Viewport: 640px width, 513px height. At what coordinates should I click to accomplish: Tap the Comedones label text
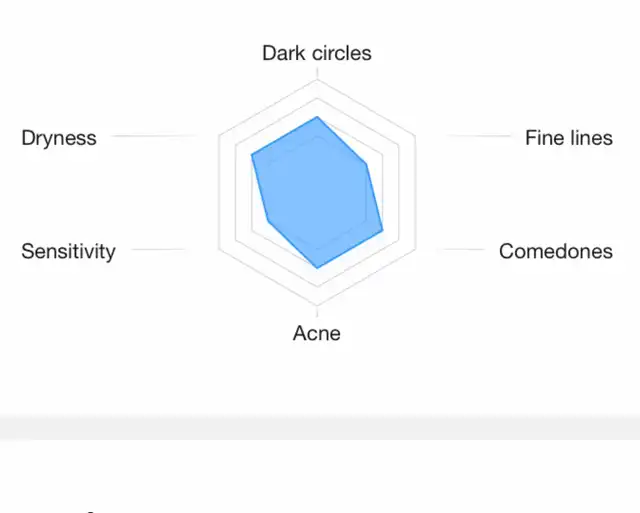coord(556,251)
